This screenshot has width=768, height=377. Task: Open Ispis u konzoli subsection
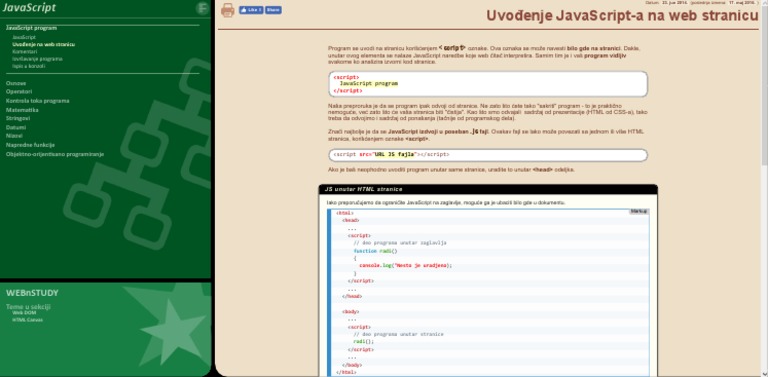28,66
